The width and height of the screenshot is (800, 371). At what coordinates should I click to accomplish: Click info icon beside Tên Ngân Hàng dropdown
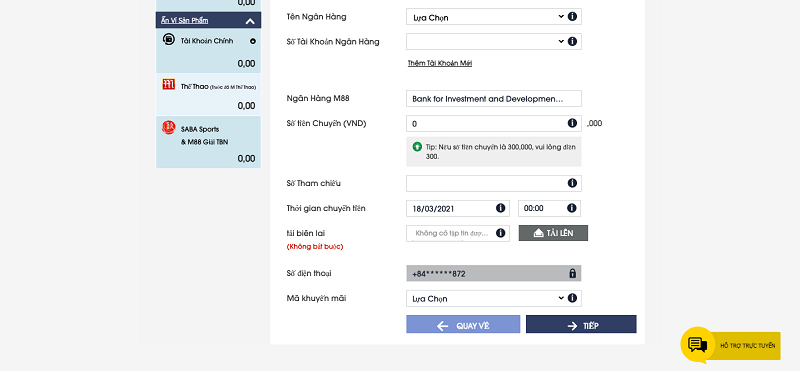click(x=572, y=16)
